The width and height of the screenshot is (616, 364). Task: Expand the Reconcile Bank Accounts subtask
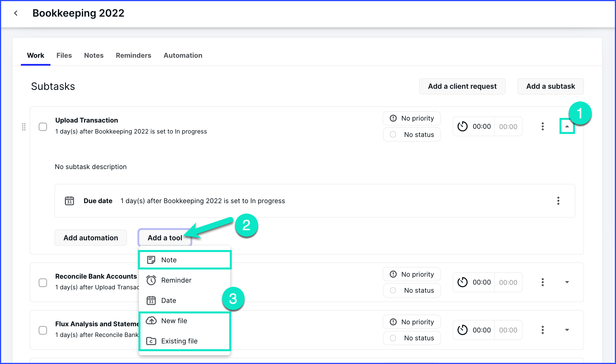point(567,282)
